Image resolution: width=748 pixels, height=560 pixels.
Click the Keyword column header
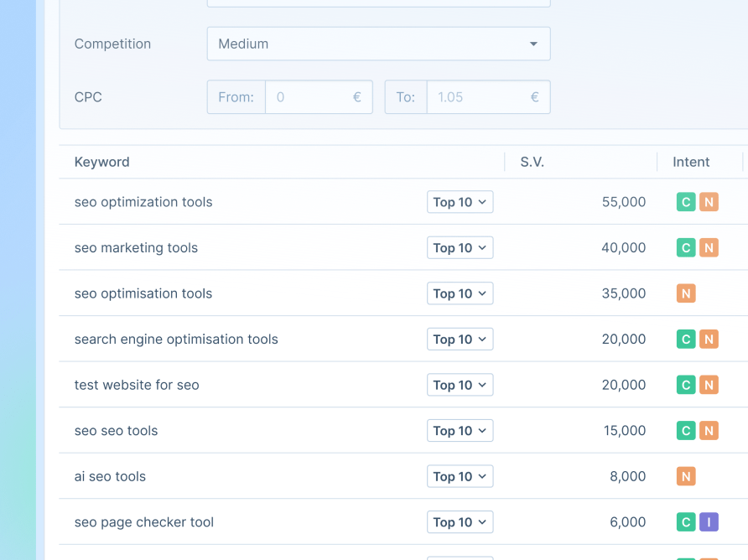(x=101, y=162)
